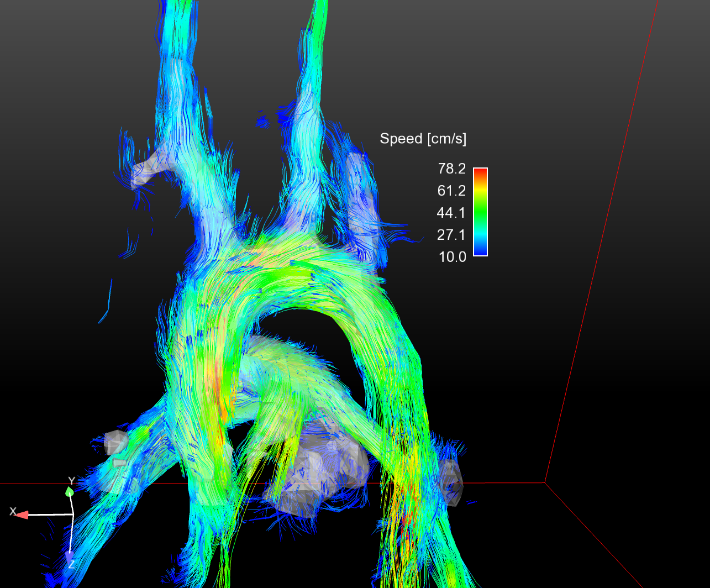Viewport: 710px width, 588px height.
Task: Click the green Y axis cone
Action: click(70, 491)
